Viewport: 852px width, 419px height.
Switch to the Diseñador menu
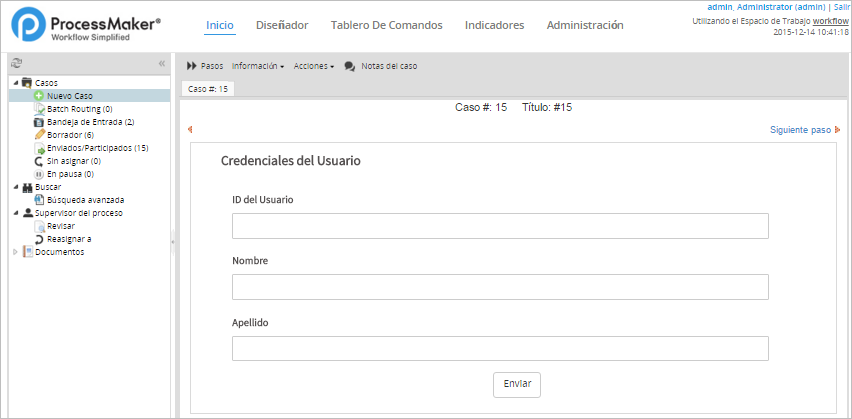click(281, 25)
